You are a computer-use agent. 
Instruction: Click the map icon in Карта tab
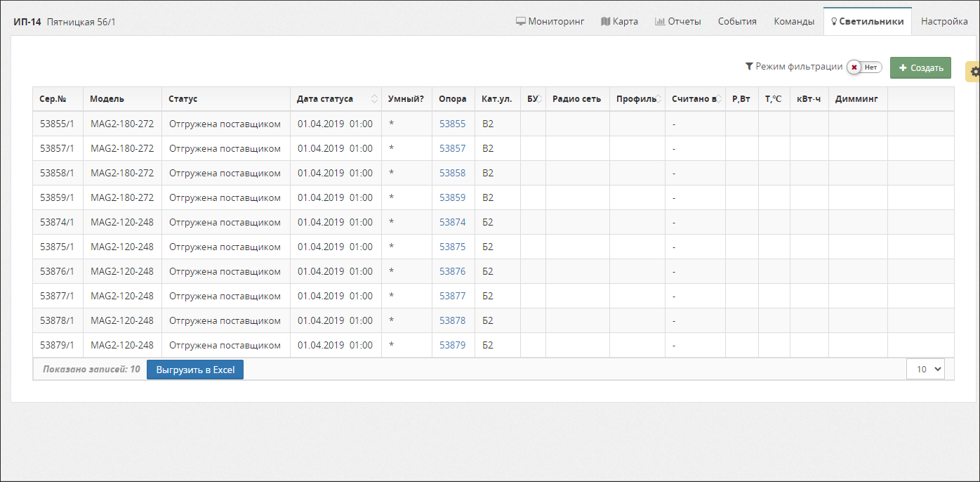point(606,21)
